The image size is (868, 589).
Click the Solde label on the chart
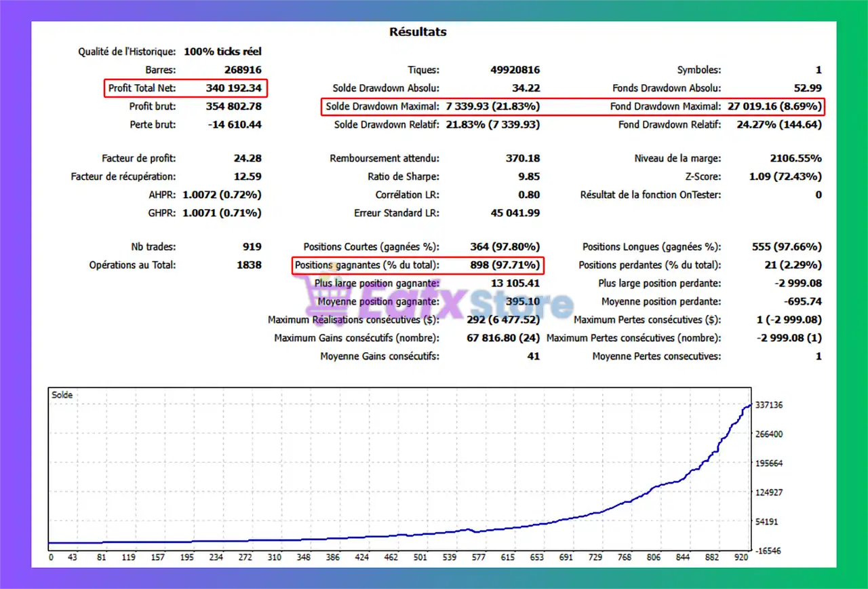(62, 395)
